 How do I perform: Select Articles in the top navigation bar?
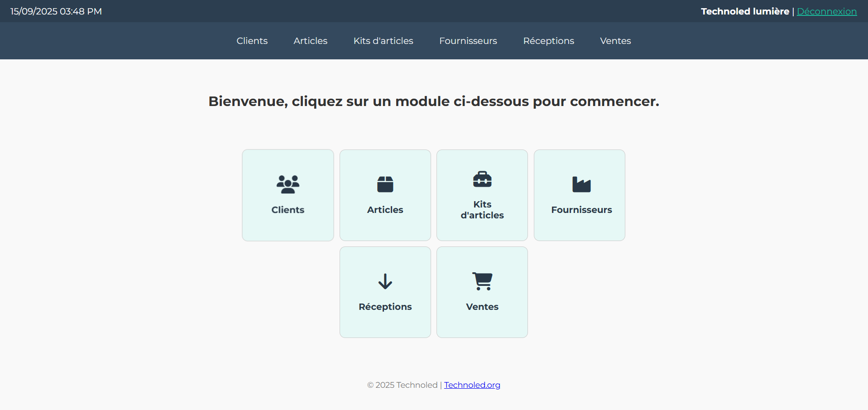[x=310, y=41]
